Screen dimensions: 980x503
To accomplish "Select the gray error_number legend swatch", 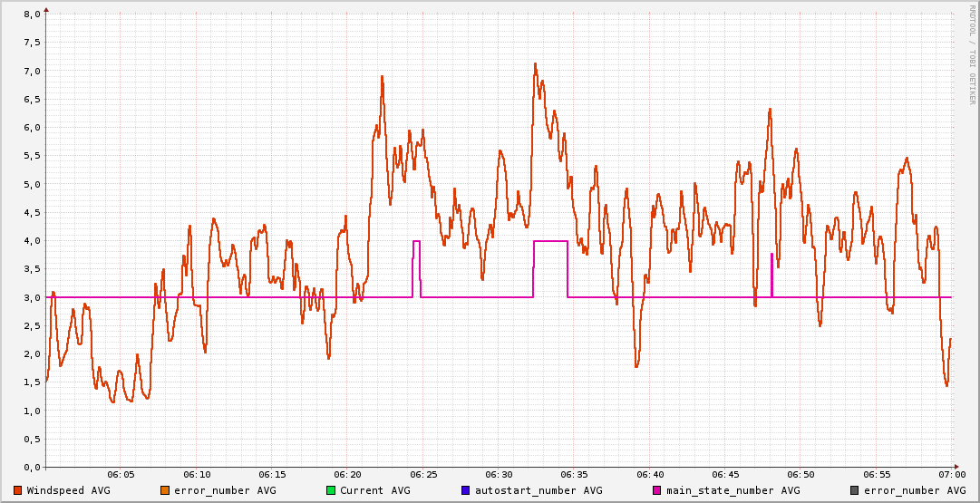I will point(854,490).
